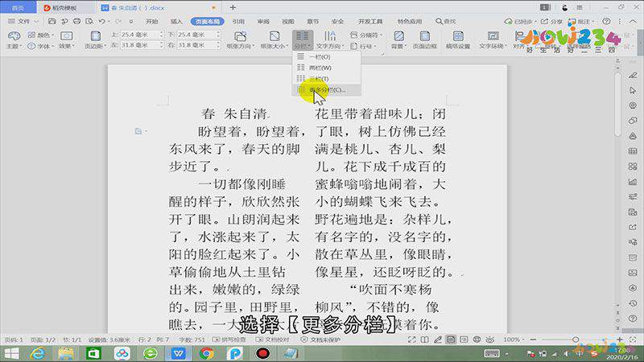Click the print preview icon in the quick access toolbar
This screenshot has height=362, width=644.
[89, 21]
